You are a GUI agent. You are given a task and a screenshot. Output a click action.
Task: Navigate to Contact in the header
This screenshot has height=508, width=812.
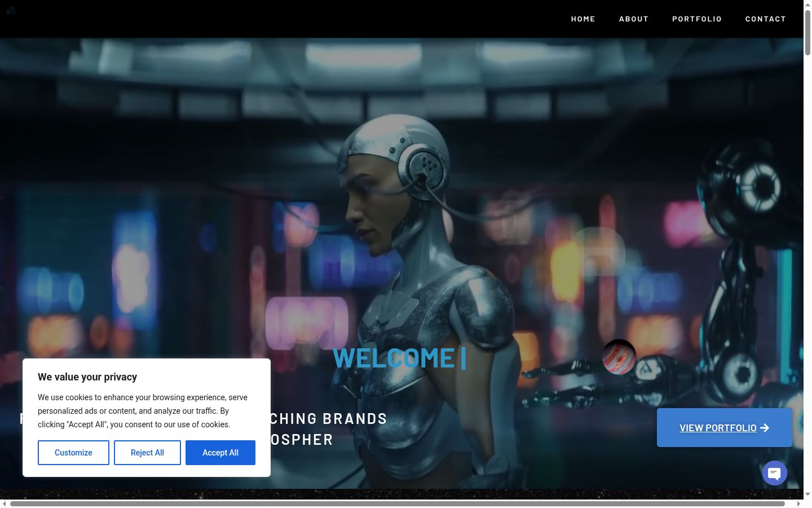765,19
